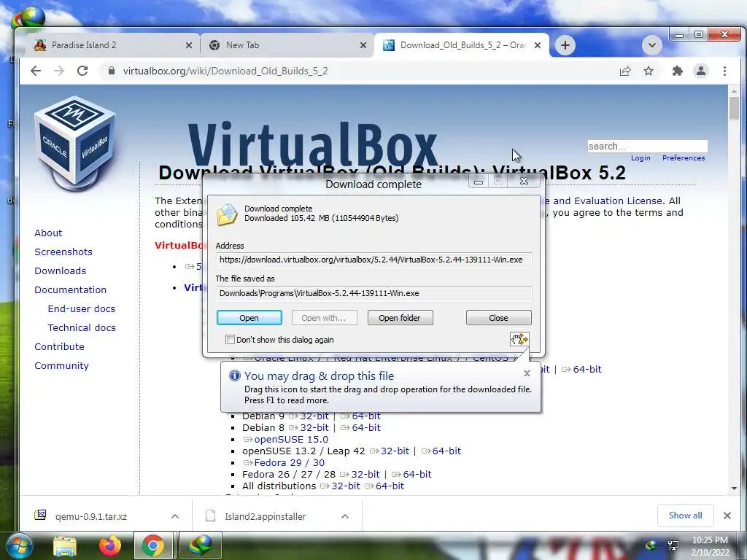
Task: Click the file saved as path field
Action: [x=374, y=293]
